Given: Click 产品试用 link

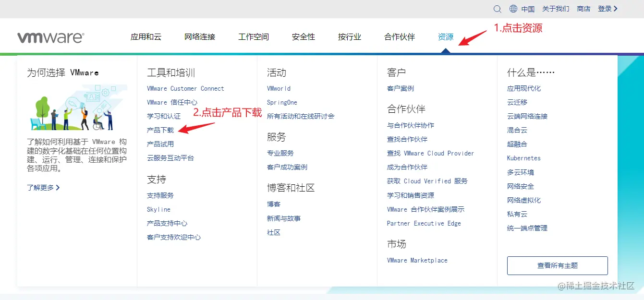Looking at the screenshot, I should pos(160,144).
